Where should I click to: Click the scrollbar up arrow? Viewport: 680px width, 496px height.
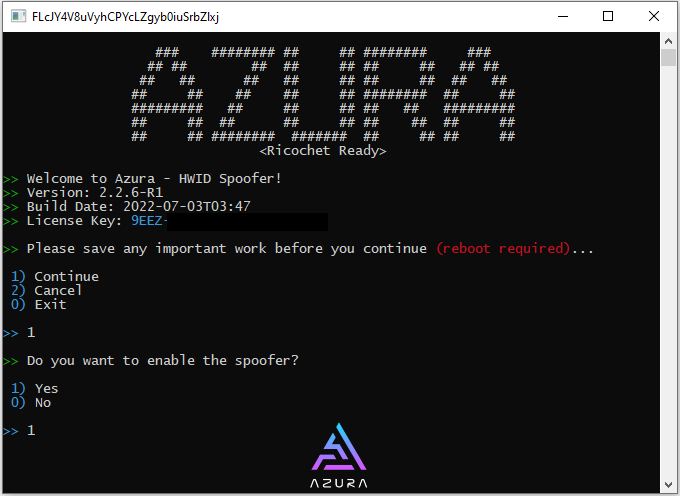pyautogui.click(x=668, y=41)
